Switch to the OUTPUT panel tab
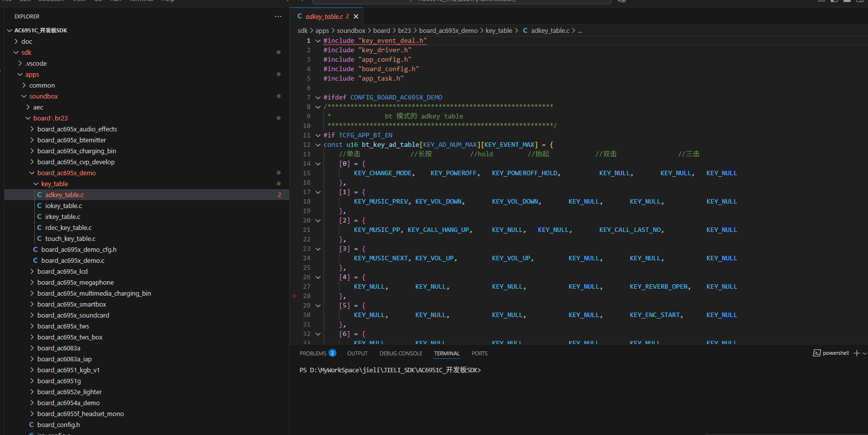This screenshot has height=435, width=868. point(357,353)
